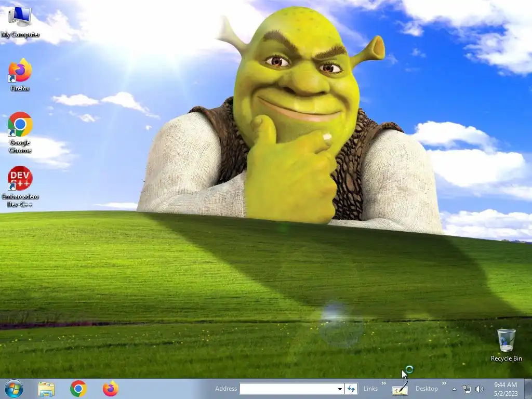Select the Embarcadero Dev-C++ desktop shortcut
This screenshot has height=399, width=532.
pos(20,187)
